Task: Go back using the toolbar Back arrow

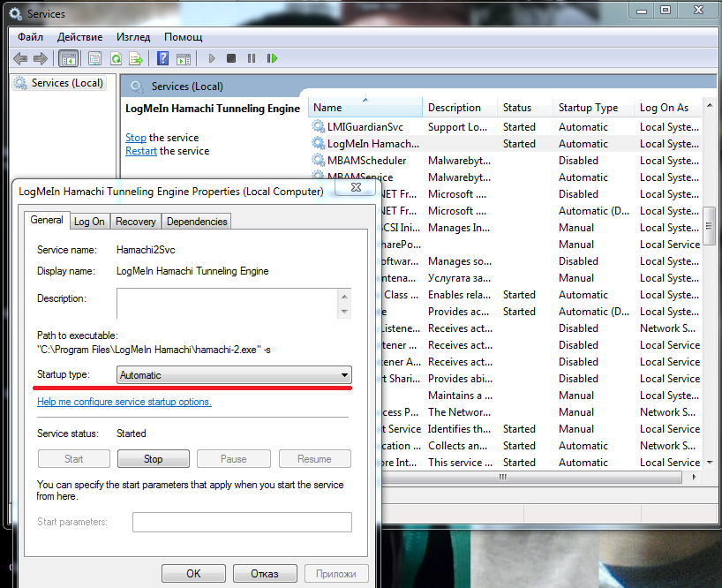Action: pyautogui.click(x=20, y=58)
